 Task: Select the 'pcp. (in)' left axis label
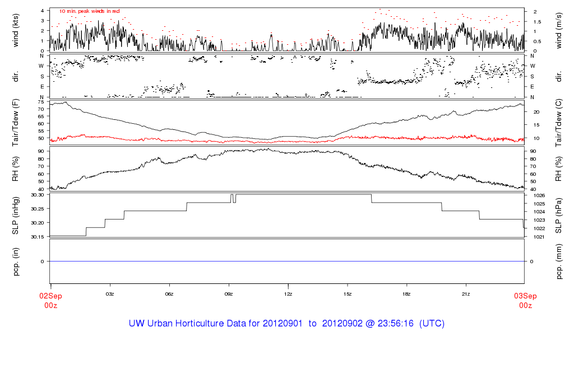click(x=16, y=261)
